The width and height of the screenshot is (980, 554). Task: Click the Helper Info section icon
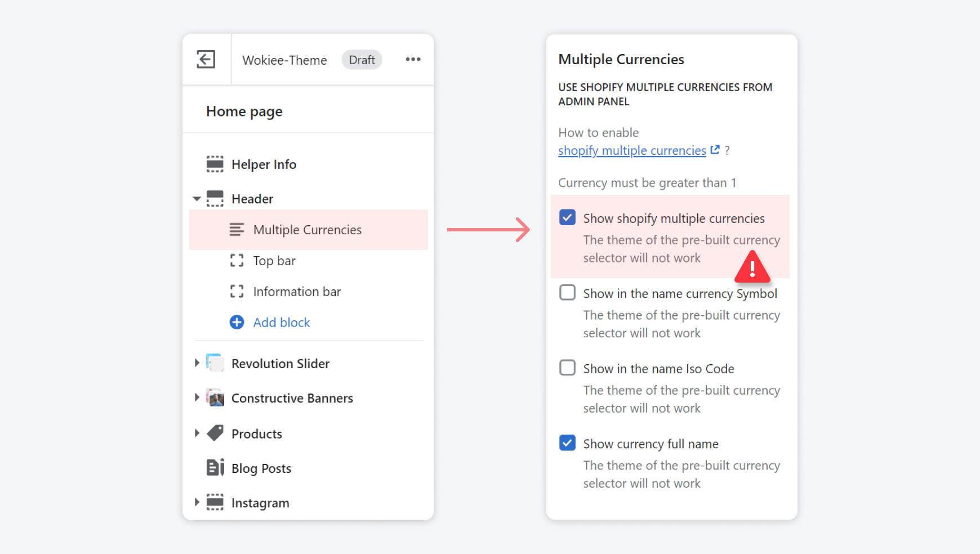pos(215,164)
